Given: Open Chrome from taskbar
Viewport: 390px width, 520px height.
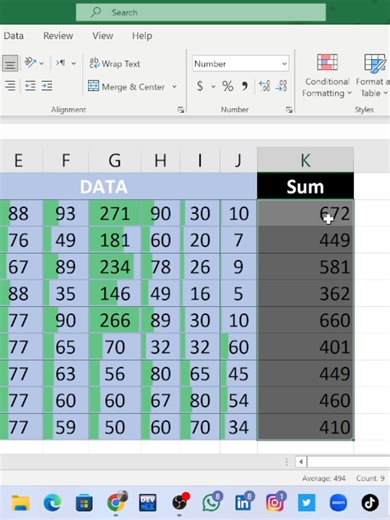Looking at the screenshot, I should tap(116, 502).
